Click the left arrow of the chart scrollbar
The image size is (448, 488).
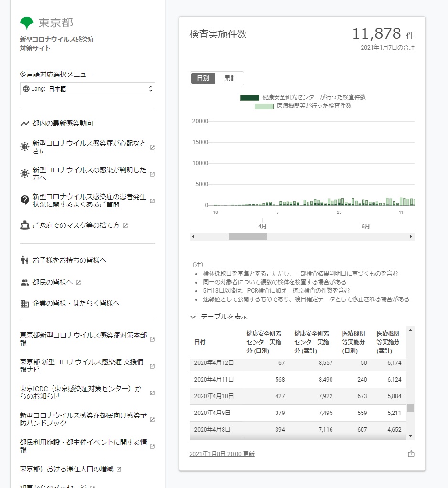tap(193, 236)
